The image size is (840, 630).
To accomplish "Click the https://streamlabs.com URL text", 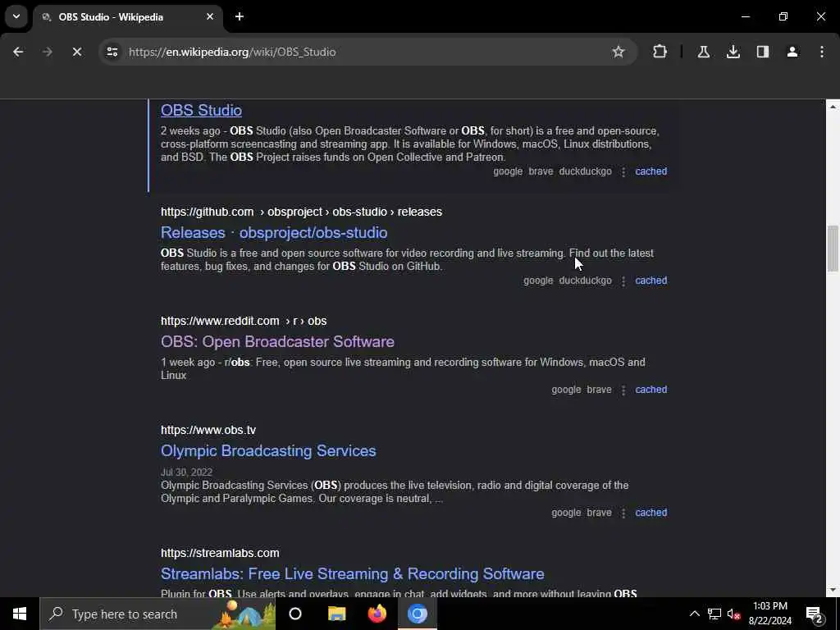I will pyautogui.click(x=220, y=553).
